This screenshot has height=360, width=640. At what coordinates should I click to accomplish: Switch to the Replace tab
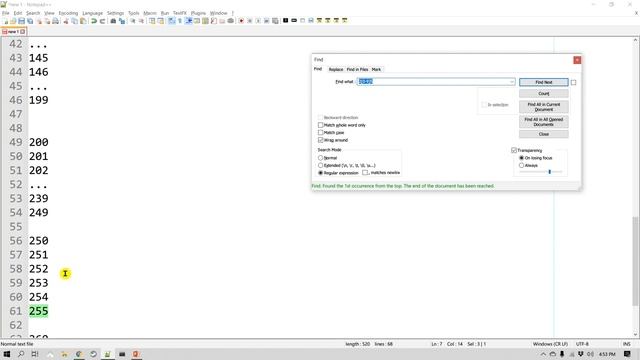(x=336, y=69)
